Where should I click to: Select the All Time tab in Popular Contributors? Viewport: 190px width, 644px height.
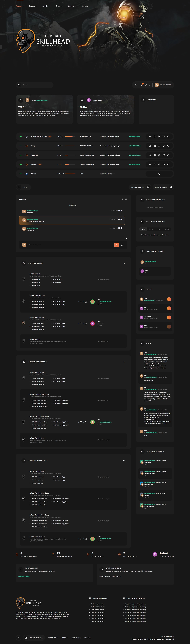[x=167, y=229]
